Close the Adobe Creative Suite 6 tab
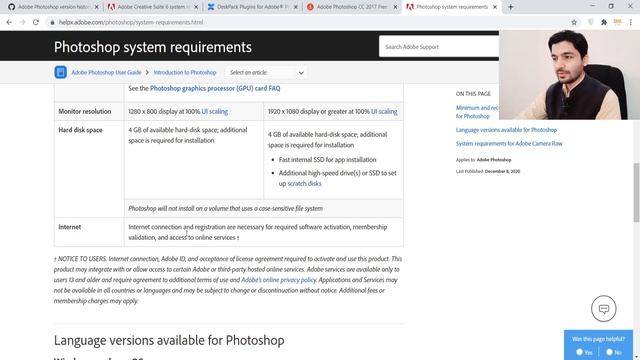This screenshot has width=640, height=360. [x=196, y=7]
